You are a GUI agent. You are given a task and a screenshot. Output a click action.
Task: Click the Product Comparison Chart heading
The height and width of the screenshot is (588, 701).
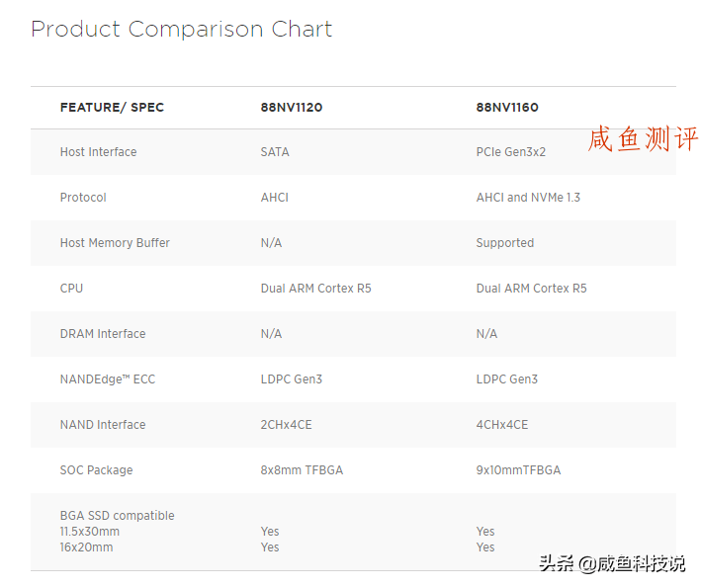(x=181, y=30)
